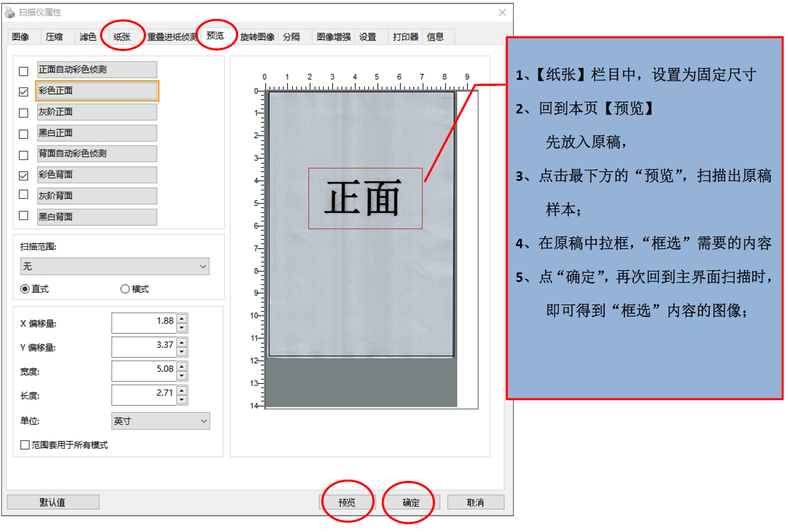The width and height of the screenshot is (788, 532).
Task: Open the 图像增强 tab
Action: (333, 37)
